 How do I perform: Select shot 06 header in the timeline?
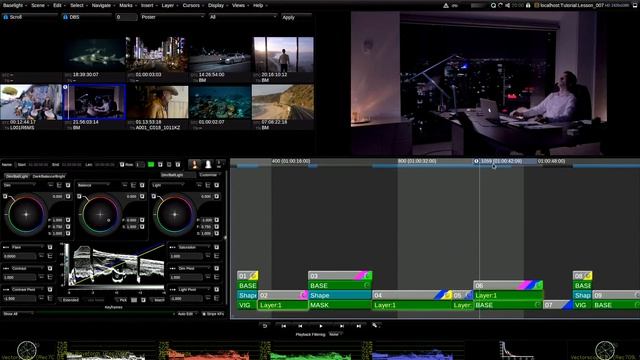508,285
